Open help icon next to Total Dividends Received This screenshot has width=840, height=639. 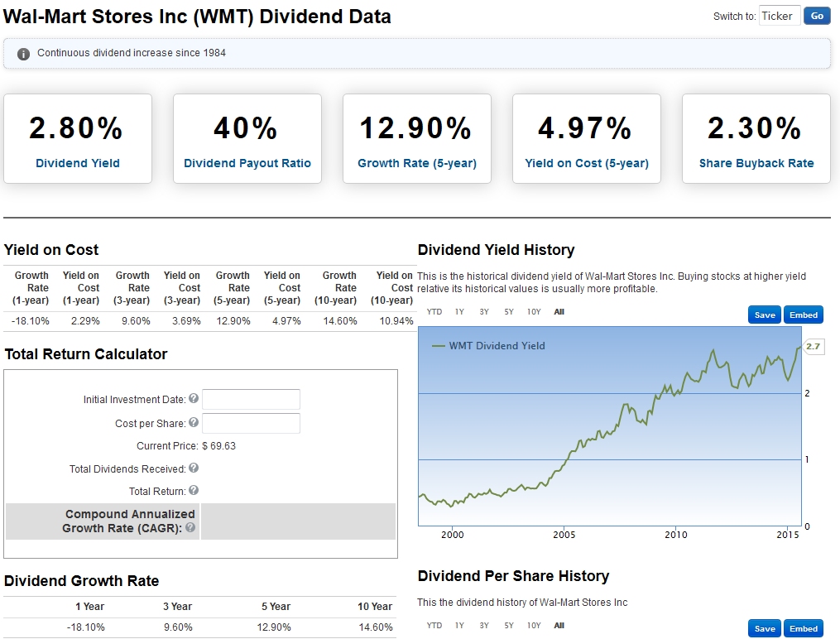click(194, 468)
